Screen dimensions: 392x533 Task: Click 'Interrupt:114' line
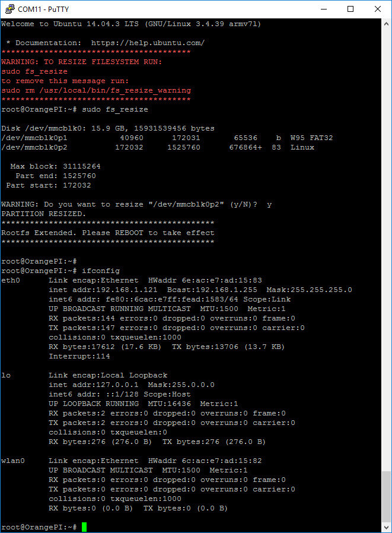coord(79,356)
